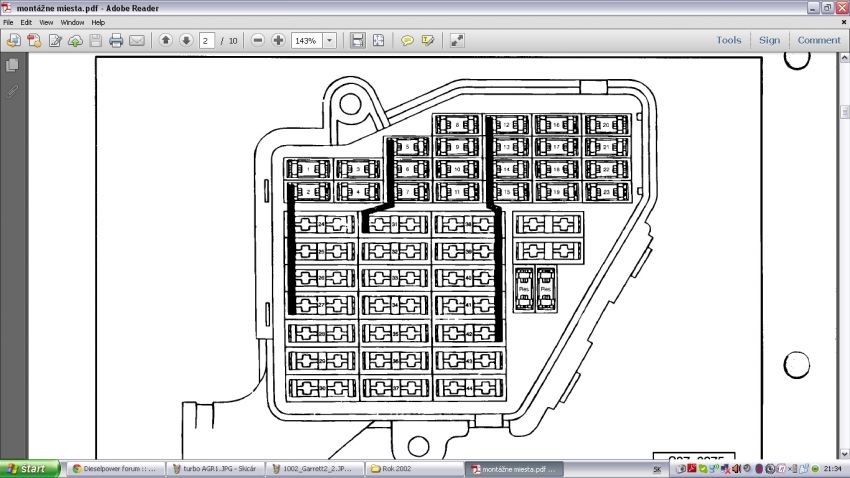
Task: Click the email envelope toolbar icon
Action: pyautogui.click(x=137, y=41)
